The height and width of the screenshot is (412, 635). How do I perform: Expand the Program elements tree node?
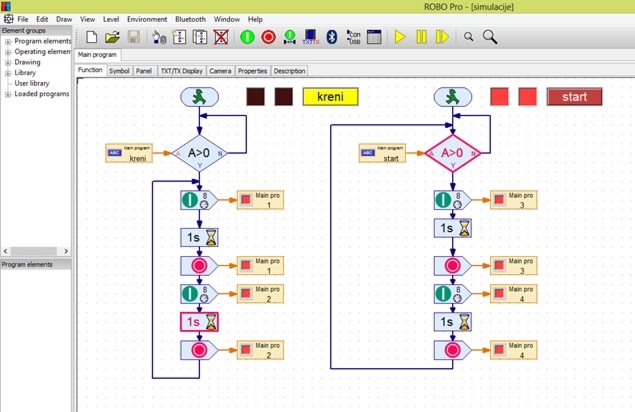pyautogui.click(x=8, y=41)
